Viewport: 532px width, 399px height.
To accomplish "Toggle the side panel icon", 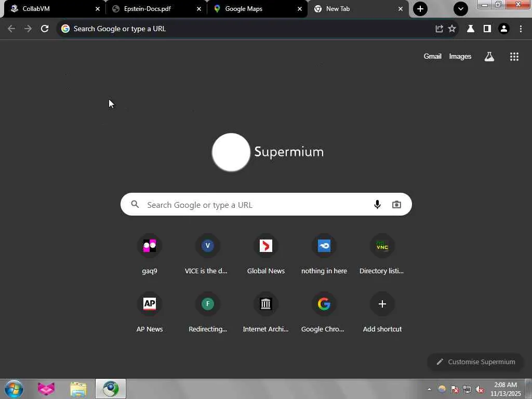I will 487,29.
